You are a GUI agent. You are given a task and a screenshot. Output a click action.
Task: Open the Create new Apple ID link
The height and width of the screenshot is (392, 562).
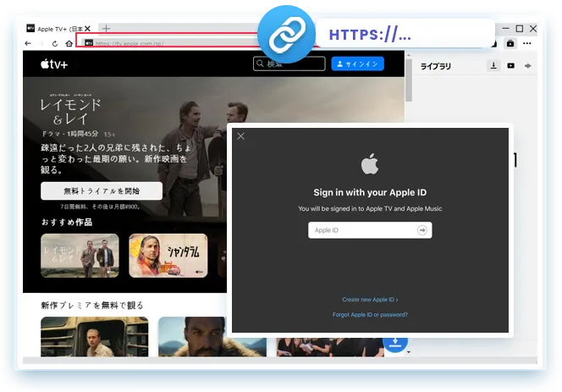[x=370, y=300]
